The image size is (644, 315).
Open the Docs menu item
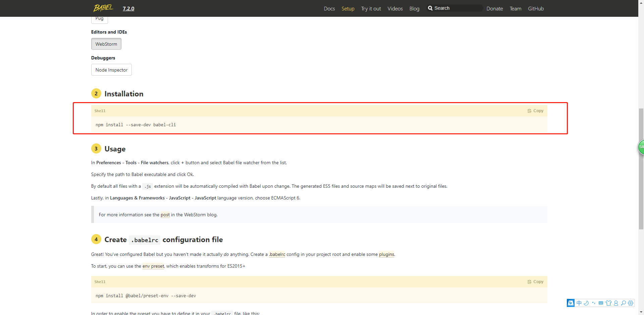coord(329,9)
